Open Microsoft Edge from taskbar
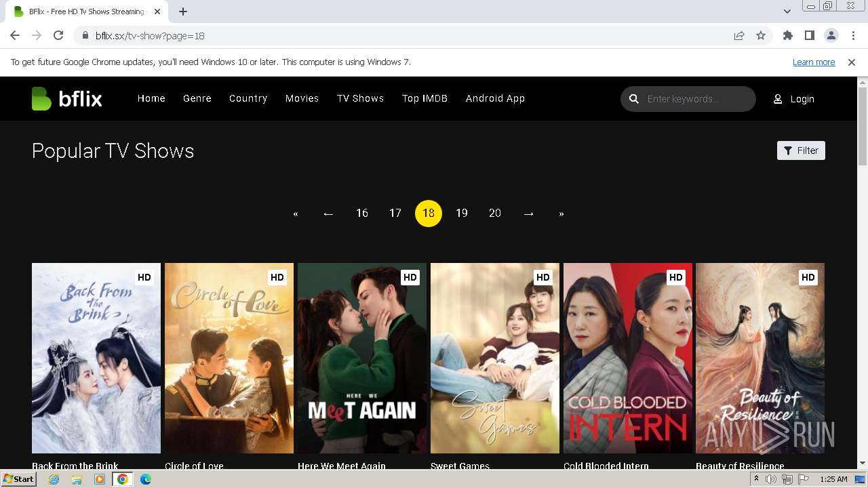 146,479
